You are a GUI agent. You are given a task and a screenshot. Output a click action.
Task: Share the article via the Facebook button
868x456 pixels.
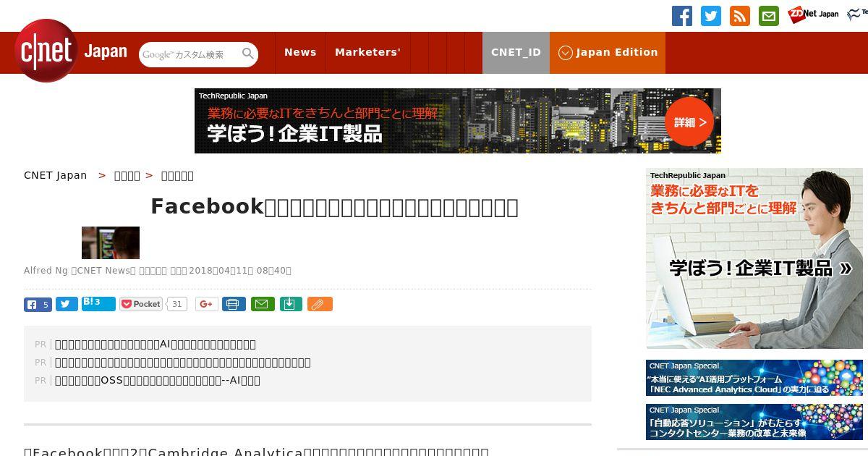(38, 304)
